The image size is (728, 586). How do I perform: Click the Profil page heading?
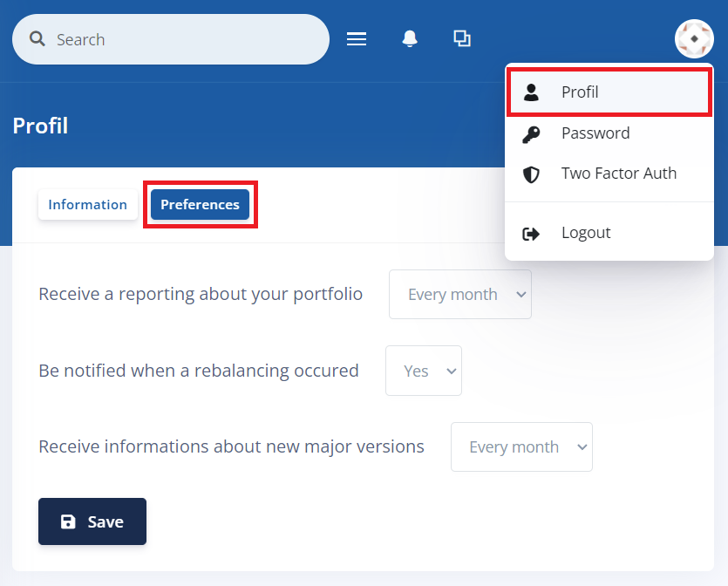tap(40, 126)
